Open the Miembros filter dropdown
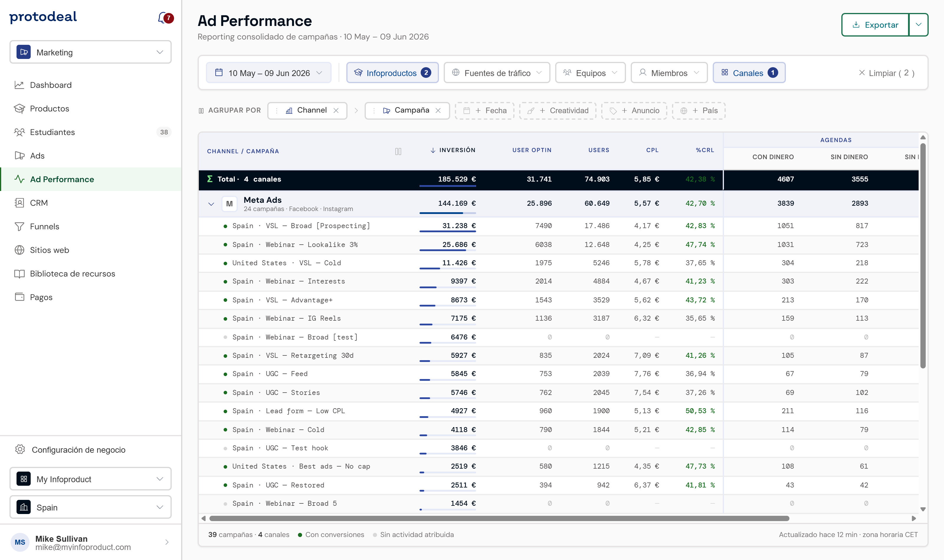The height and width of the screenshot is (560, 944). pos(669,73)
